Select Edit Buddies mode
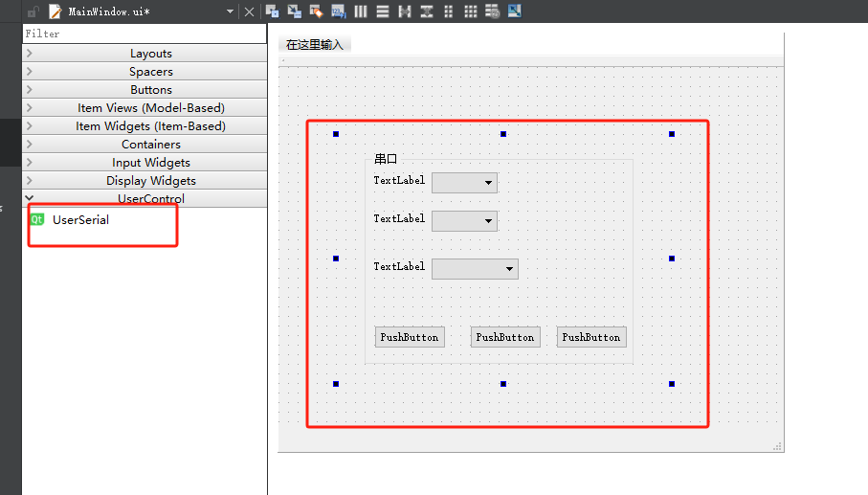 tap(316, 11)
